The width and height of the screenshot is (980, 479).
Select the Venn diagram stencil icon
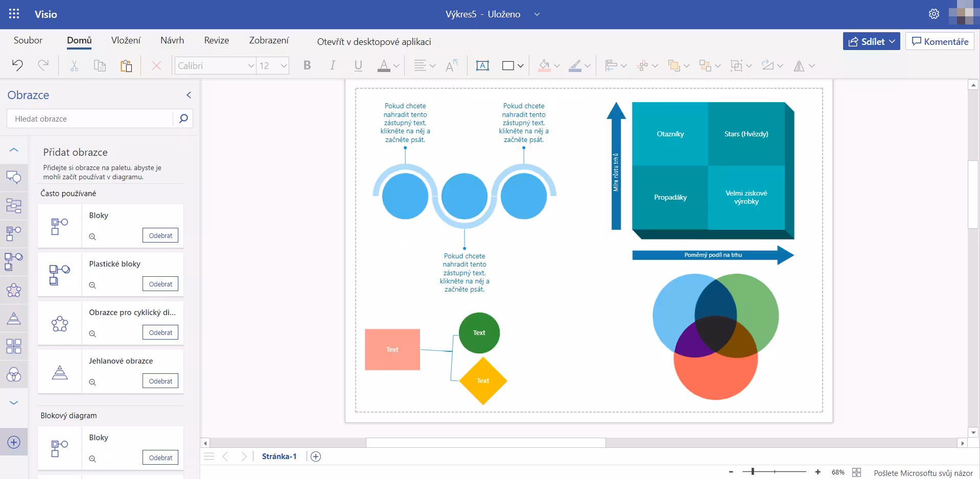(14, 375)
